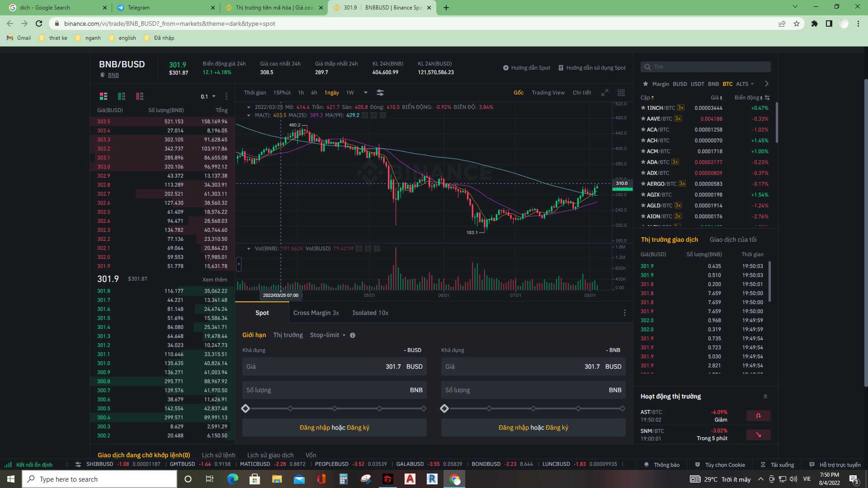Favorite the AAVE/BTC pair star
868x488 pixels.
point(643,119)
